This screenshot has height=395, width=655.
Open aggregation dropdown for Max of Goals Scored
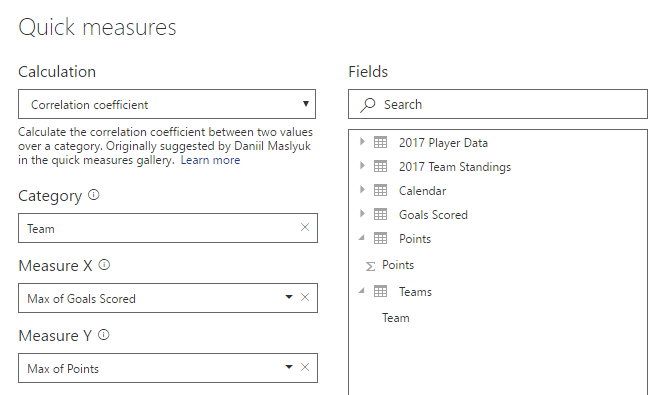pyautogui.click(x=289, y=297)
